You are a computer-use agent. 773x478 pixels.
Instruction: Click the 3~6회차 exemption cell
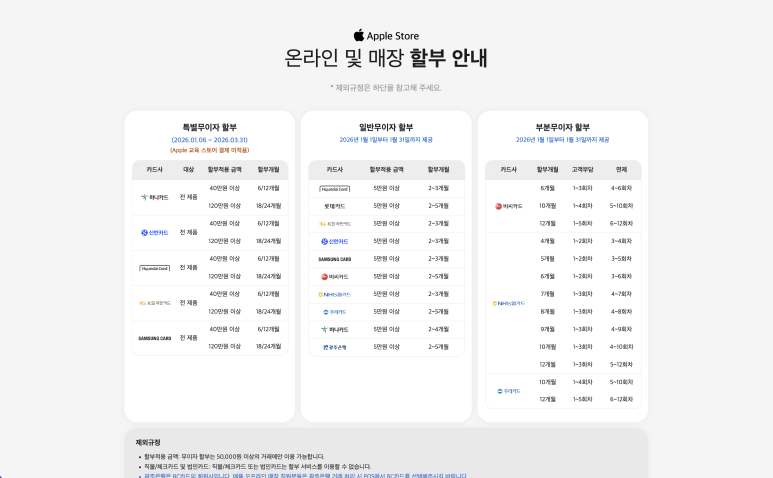click(x=621, y=276)
